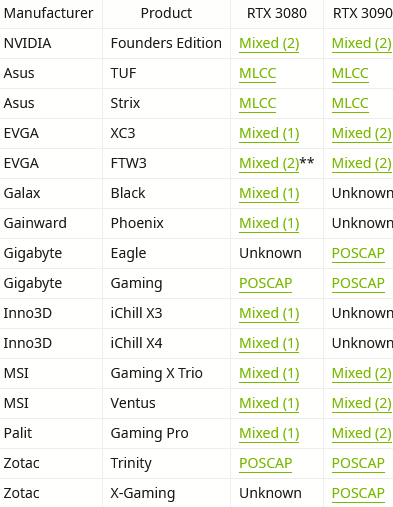
Task: Select the Product column header
Action: click(x=166, y=13)
